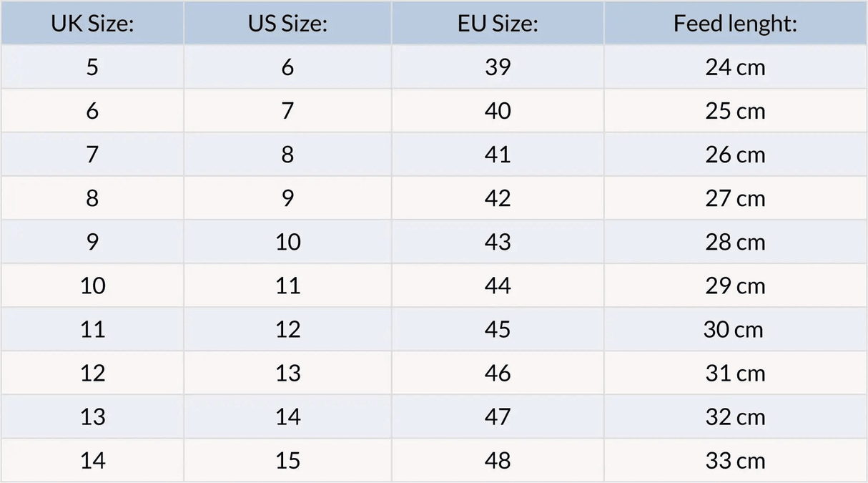Click the "UK Size:" column header
The image size is (868, 483).
(x=92, y=24)
